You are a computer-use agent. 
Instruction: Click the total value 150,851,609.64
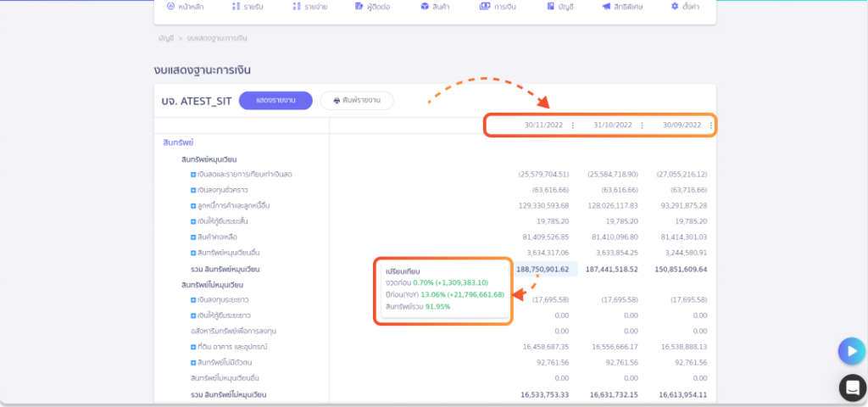(681, 270)
